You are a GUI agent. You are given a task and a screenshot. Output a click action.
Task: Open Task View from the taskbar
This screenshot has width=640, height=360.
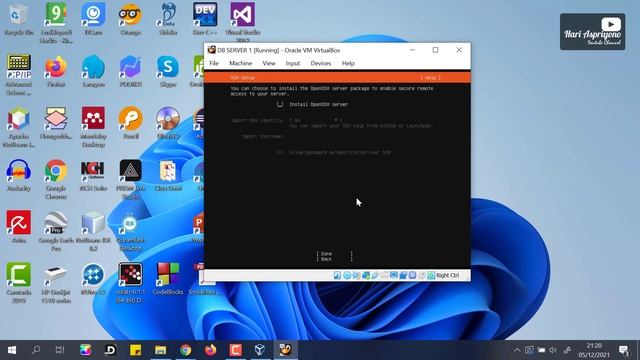point(60,350)
